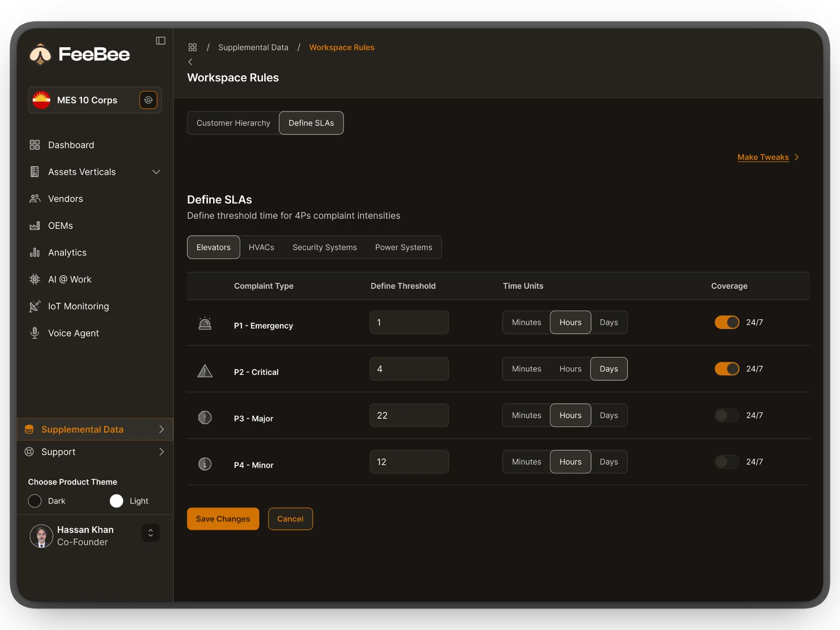Expand Supplemental Data chevron

point(161,429)
